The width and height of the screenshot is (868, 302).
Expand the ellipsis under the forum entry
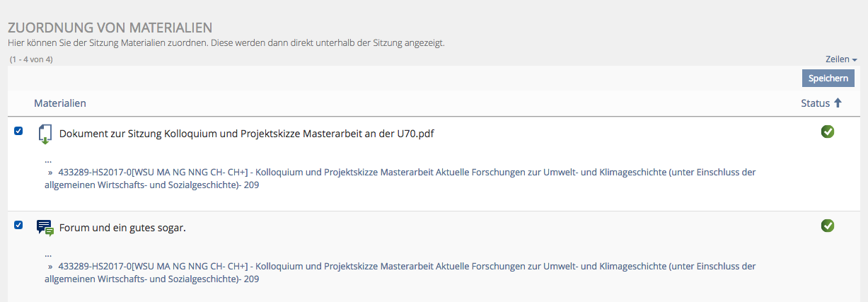coord(47,255)
